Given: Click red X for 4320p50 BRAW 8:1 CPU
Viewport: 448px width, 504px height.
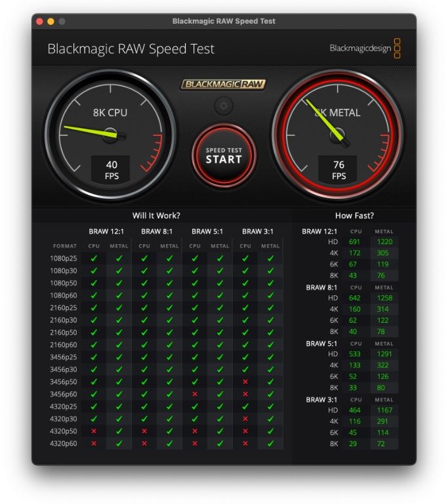Looking at the screenshot, I should (x=144, y=431).
